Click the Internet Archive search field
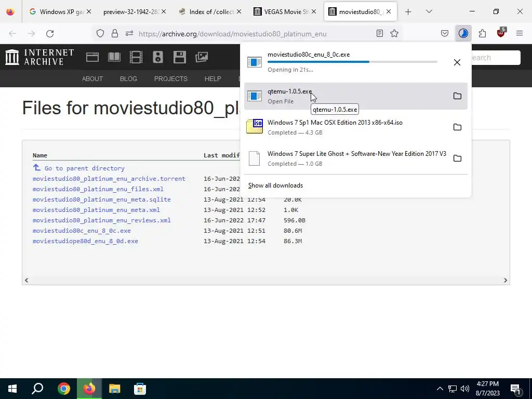 495,58
